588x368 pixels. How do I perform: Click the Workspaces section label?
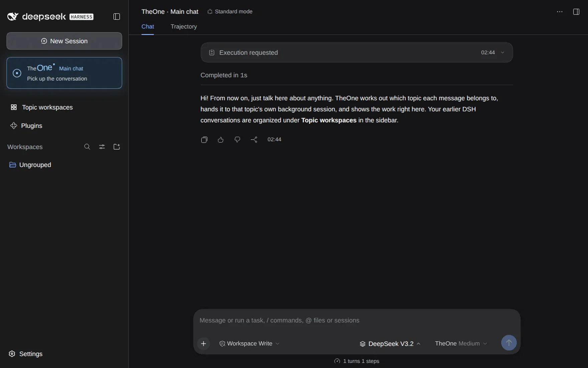[25, 147]
